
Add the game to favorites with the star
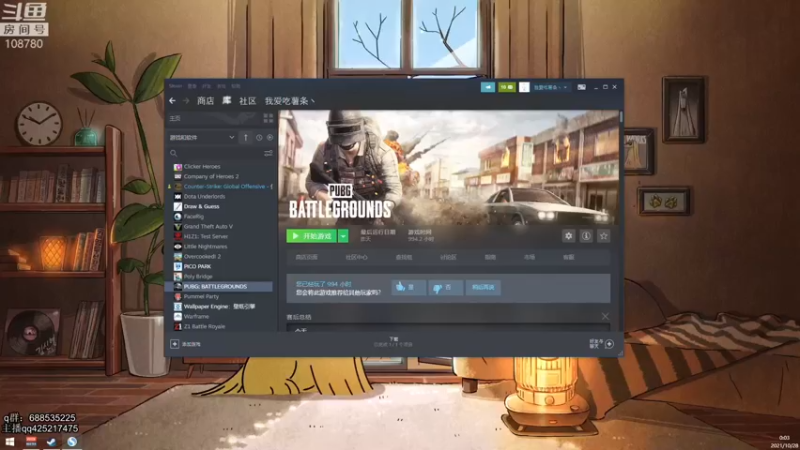point(604,236)
